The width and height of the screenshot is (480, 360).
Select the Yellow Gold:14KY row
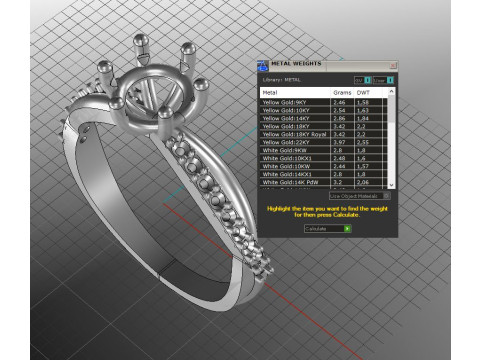324,118
